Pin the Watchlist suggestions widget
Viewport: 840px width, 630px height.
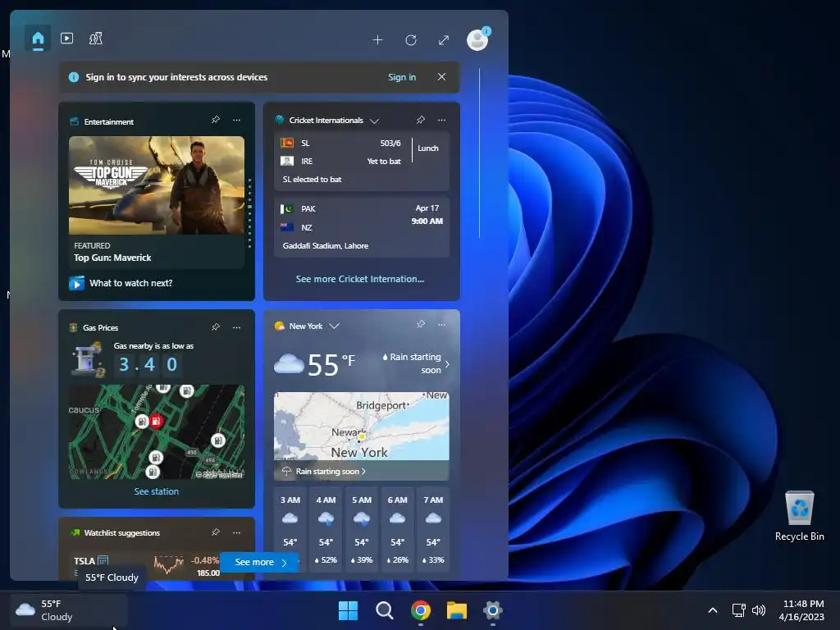pos(216,532)
